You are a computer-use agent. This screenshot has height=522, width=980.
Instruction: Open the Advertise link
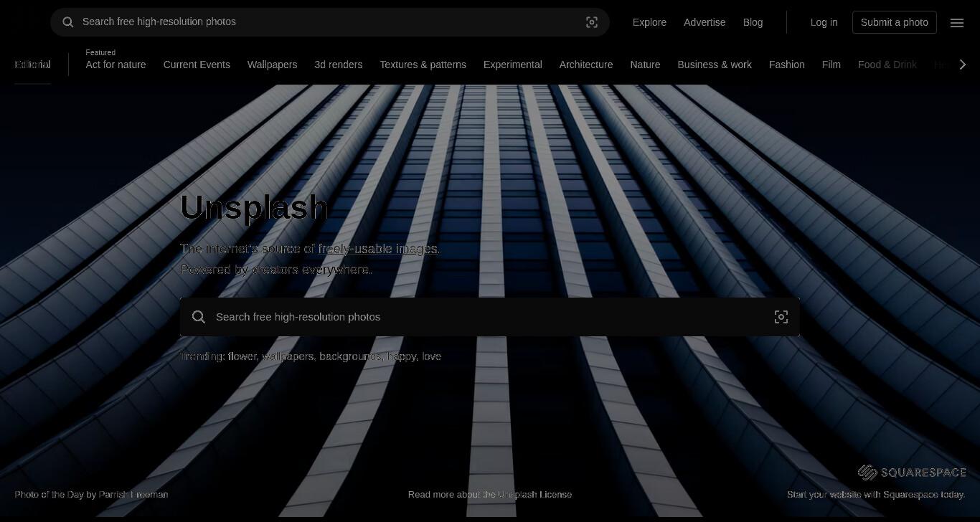(705, 22)
